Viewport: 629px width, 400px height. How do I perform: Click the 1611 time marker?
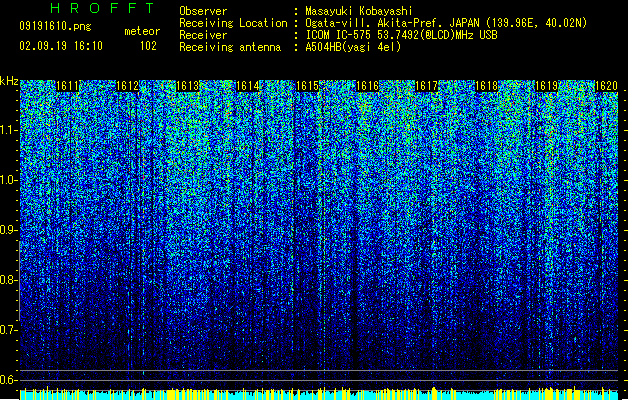tap(67, 86)
